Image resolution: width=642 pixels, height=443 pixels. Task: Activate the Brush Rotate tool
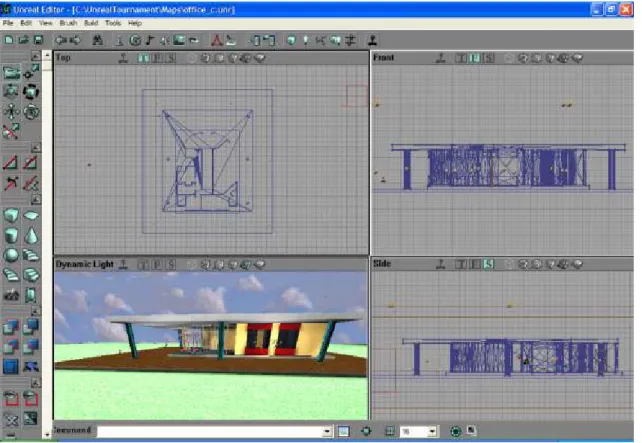(31, 91)
